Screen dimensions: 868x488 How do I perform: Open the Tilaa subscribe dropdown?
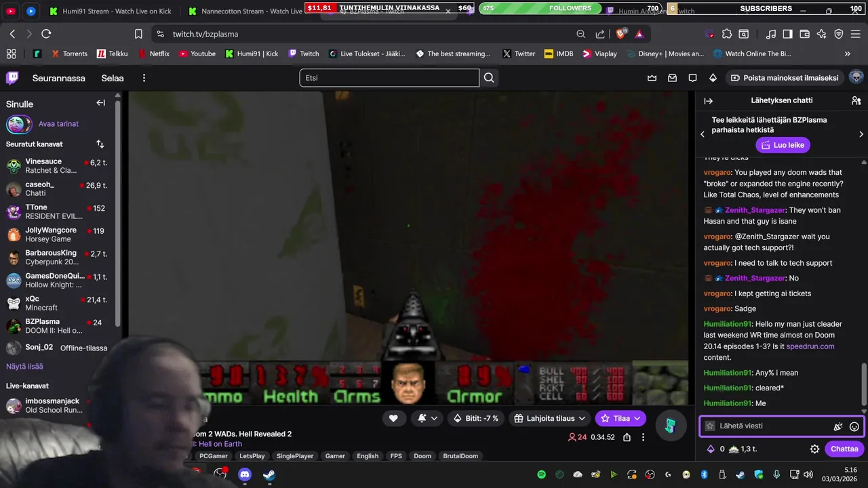click(620, 418)
